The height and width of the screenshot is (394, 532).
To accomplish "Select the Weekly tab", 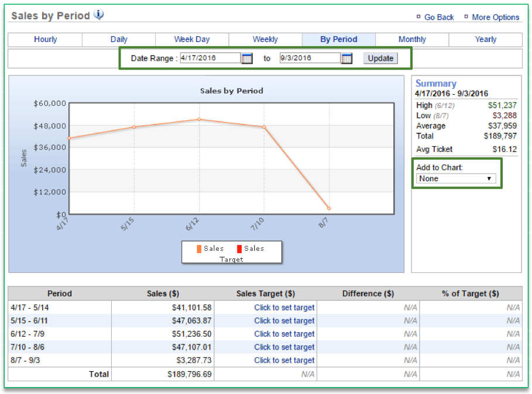I will coord(265,39).
